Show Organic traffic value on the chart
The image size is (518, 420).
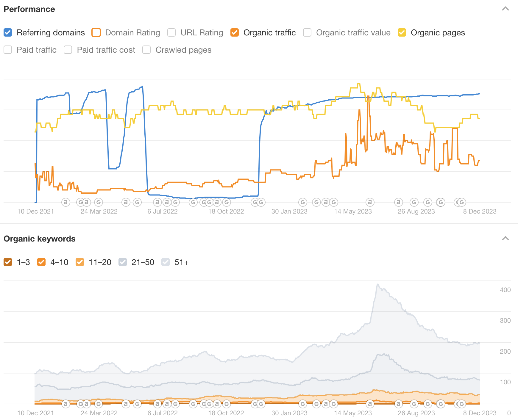coord(307,32)
